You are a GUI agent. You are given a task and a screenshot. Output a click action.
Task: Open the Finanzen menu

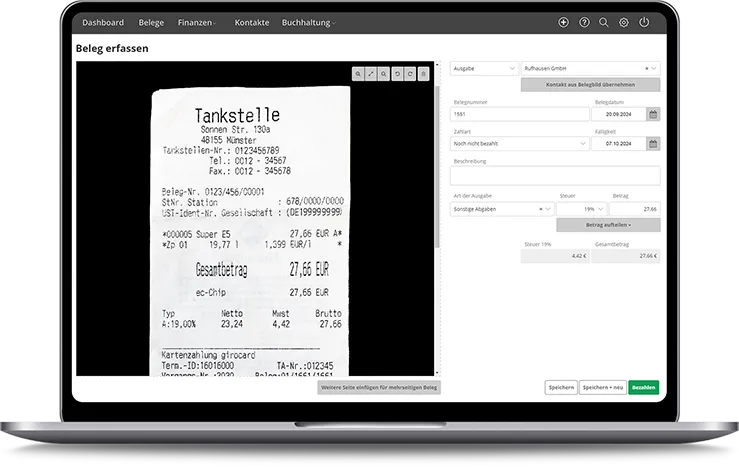pos(197,22)
